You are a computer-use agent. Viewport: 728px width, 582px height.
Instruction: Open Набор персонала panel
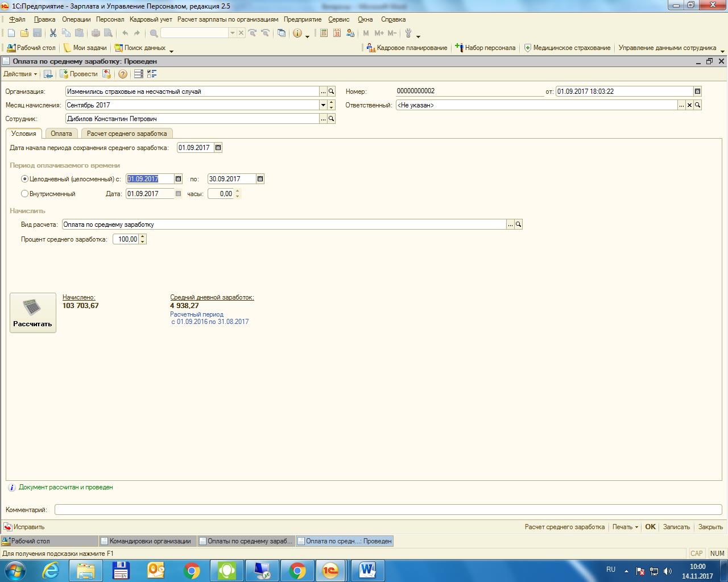click(485, 48)
